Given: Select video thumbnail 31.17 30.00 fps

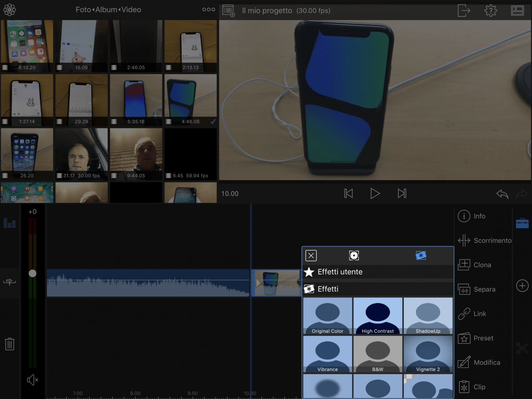Looking at the screenshot, I should click(x=82, y=154).
